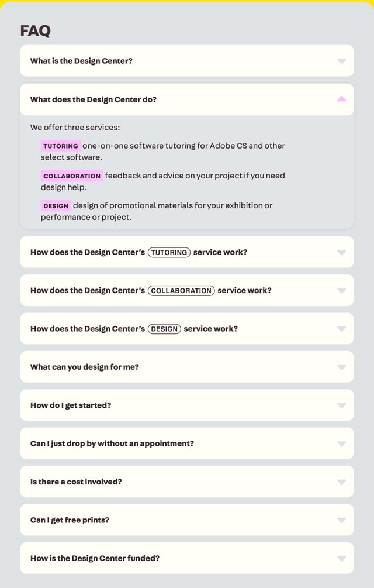374x588 pixels.
Task: Click the highlighted DESIGN badge in the answer
Action: coord(56,206)
